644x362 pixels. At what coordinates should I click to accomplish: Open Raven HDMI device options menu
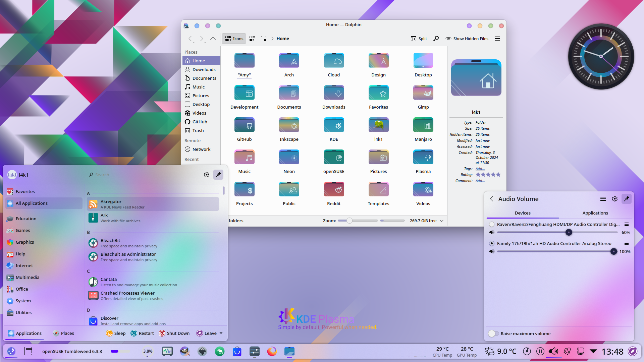pyautogui.click(x=626, y=224)
